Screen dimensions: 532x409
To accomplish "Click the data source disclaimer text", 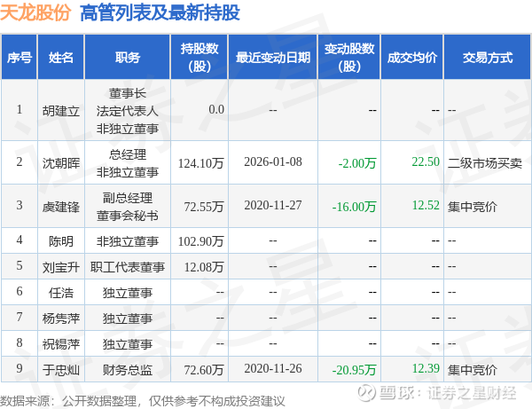I will [143, 401].
